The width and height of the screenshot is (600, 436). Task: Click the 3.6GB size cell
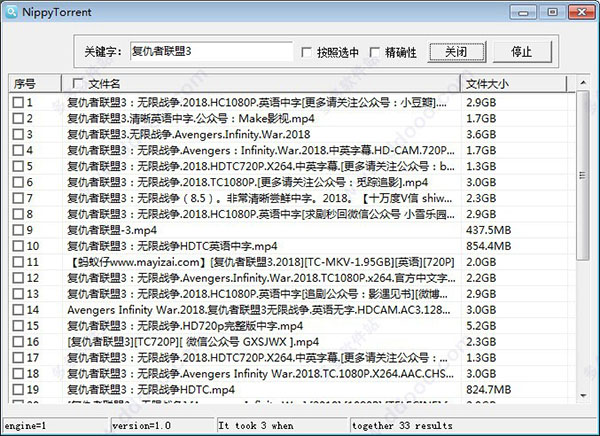pos(481,134)
